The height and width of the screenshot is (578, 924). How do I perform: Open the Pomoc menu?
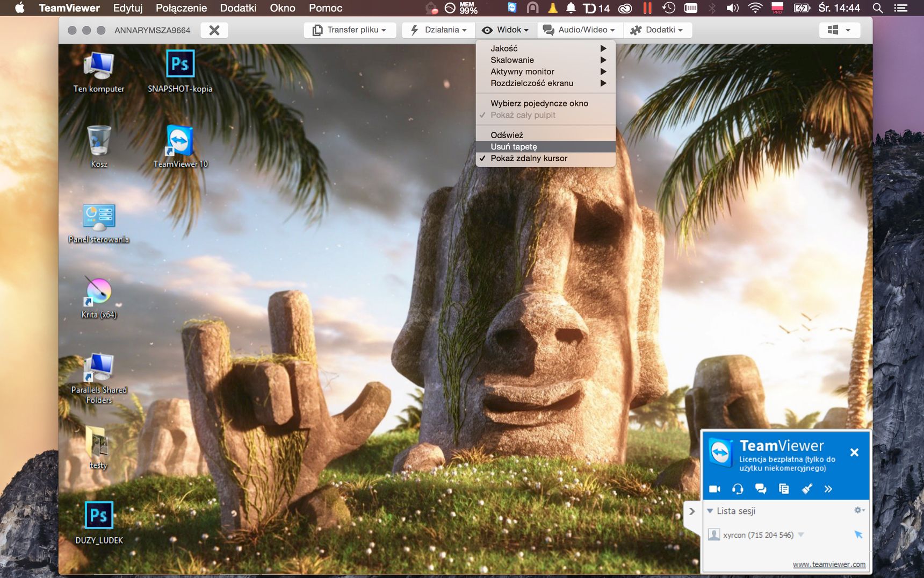[326, 8]
